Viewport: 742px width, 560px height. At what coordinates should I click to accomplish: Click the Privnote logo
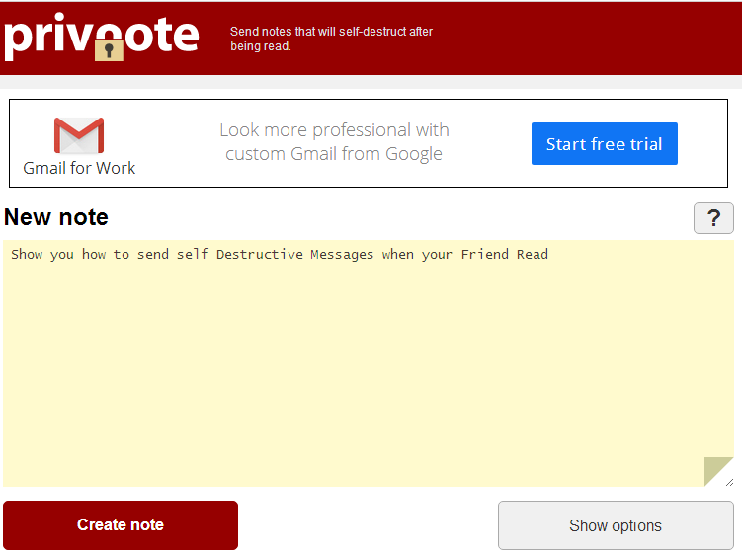tap(101, 37)
